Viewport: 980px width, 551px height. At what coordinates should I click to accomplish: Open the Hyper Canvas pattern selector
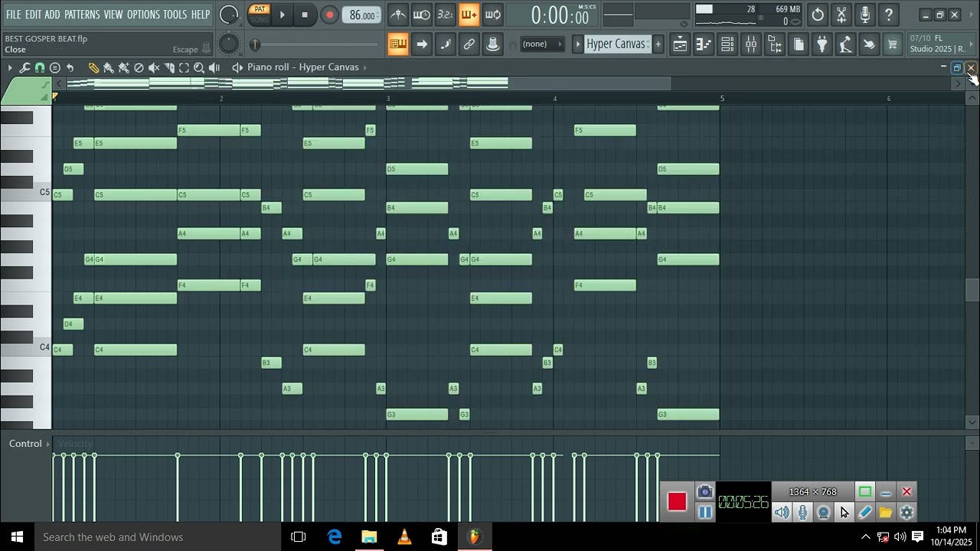coord(617,44)
